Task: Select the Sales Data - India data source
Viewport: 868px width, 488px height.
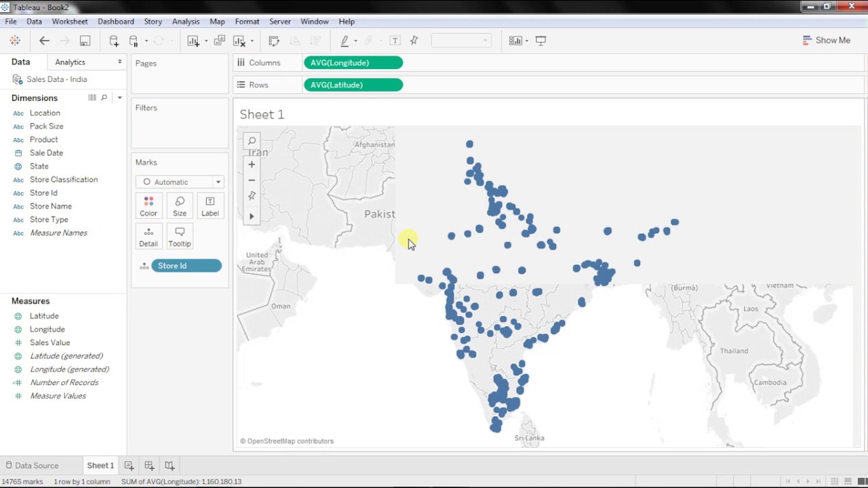Action: pos(57,79)
